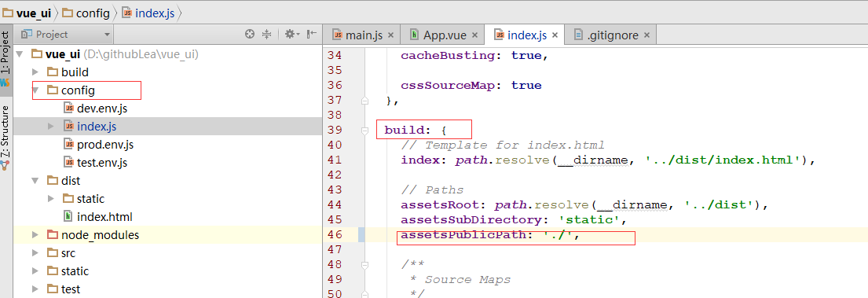Viewport: 868px width, 298px height.
Task: Select index.js in the project tree
Action: click(x=97, y=127)
